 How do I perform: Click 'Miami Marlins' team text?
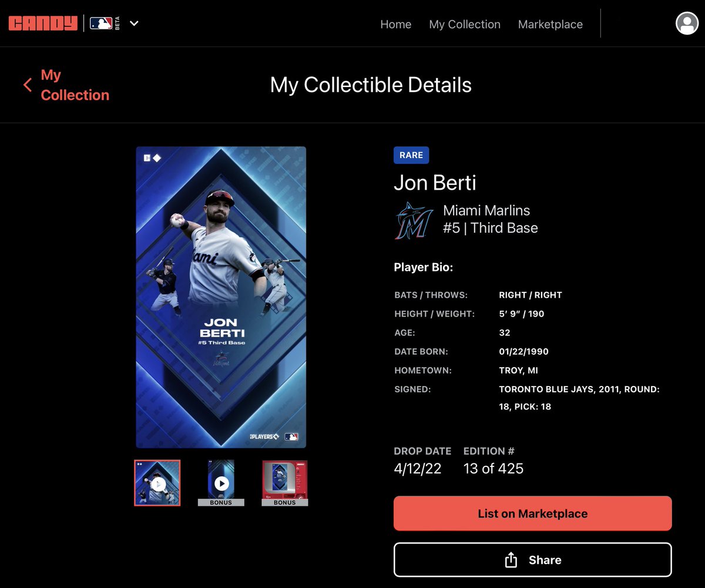(486, 210)
